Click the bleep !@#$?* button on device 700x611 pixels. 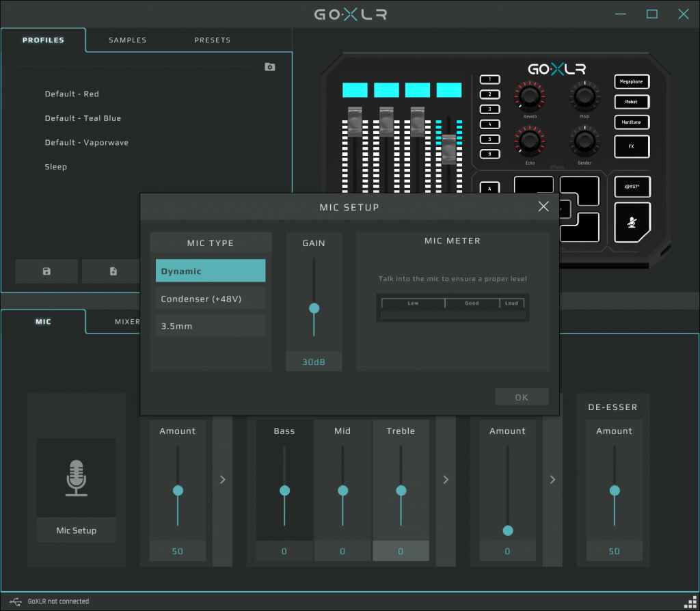coord(632,187)
